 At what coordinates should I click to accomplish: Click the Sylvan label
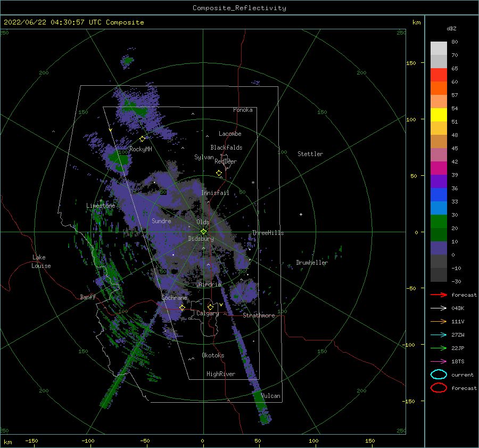click(x=204, y=157)
